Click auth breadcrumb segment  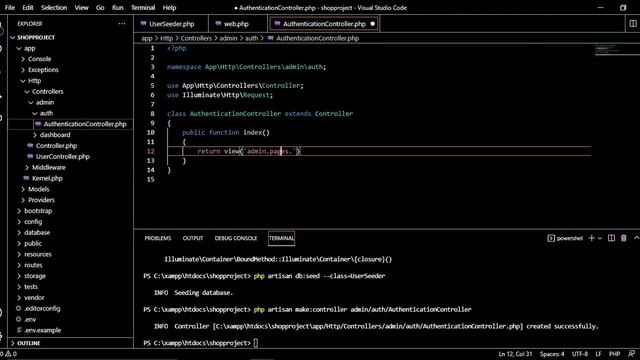point(251,38)
